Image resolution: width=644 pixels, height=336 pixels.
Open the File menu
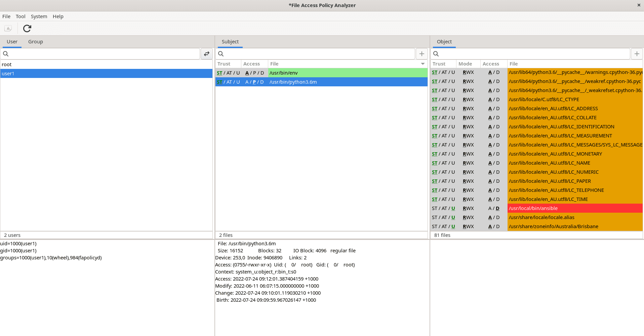click(x=6, y=16)
